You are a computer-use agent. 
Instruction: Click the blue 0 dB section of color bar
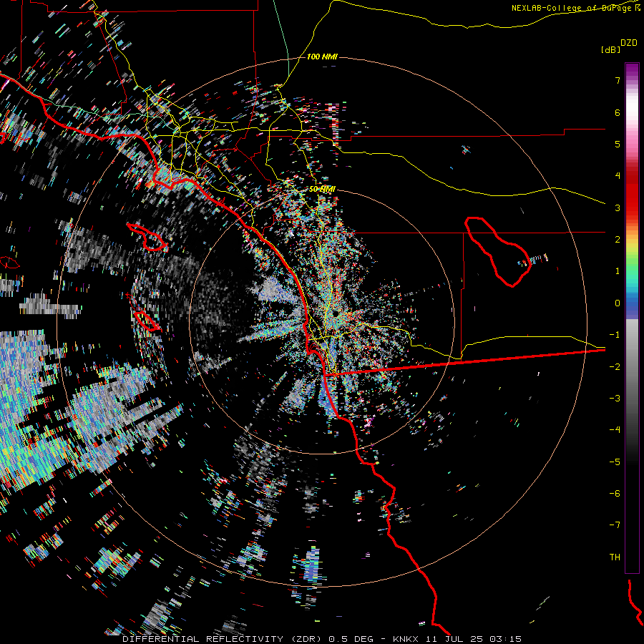632,307
